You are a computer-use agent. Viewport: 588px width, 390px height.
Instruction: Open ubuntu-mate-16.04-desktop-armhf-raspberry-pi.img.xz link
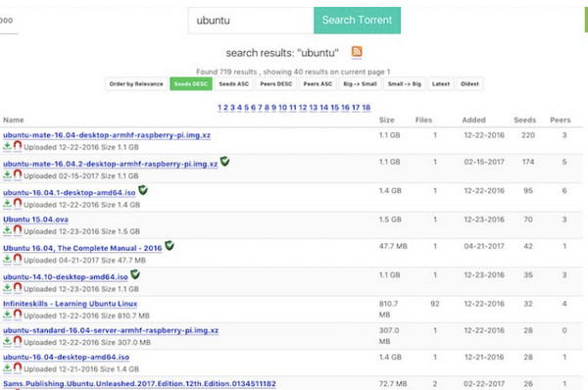pos(107,135)
